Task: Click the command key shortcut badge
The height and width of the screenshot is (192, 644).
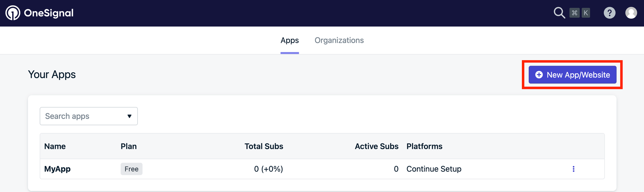Action: pos(574,13)
